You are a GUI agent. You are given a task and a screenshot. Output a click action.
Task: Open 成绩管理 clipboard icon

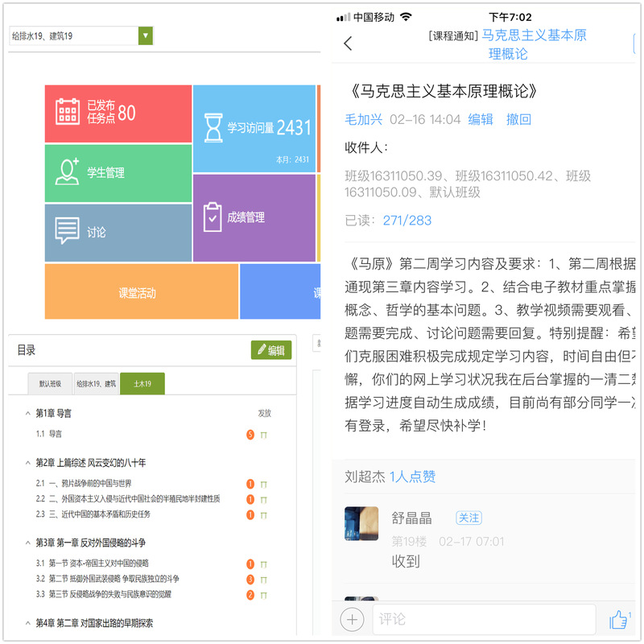213,217
